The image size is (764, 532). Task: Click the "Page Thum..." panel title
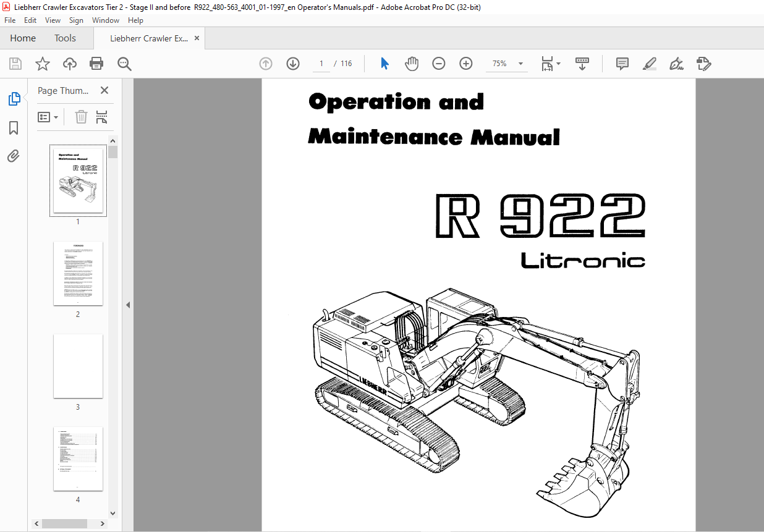coord(63,91)
